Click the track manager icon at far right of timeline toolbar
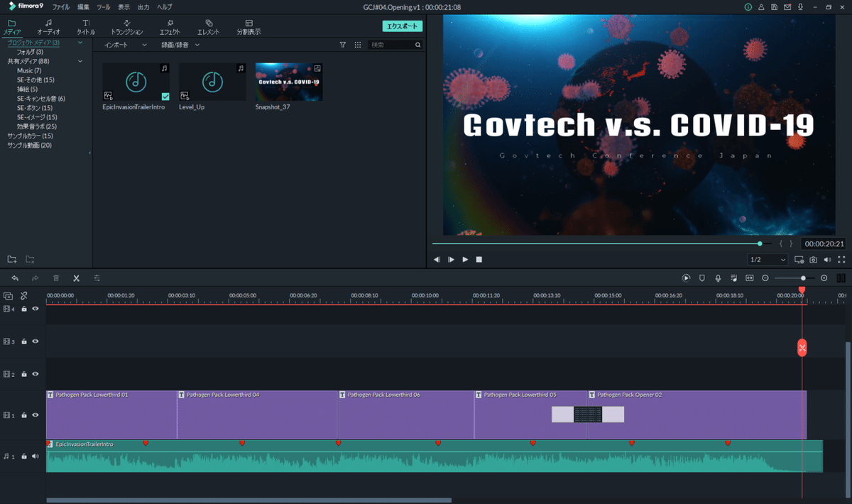Viewport: 852px width, 504px height. point(841,278)
